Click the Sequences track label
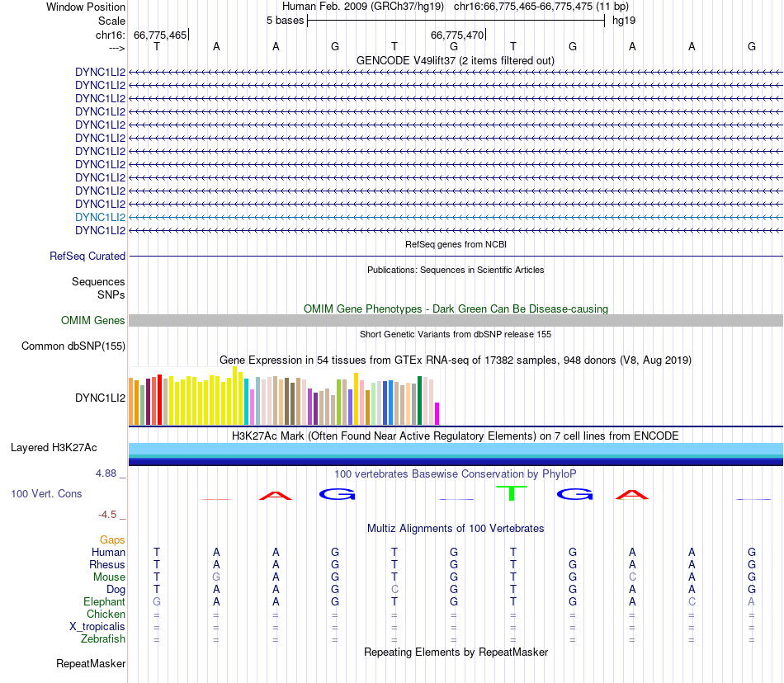Viewport: 784px width, 683px height. point(98,282)
